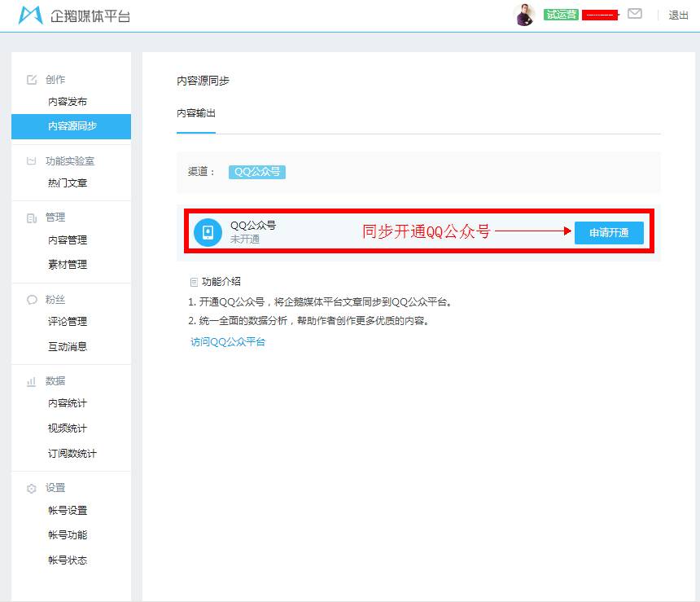Click the 企鹅媒体平台 logo icon

29,15
